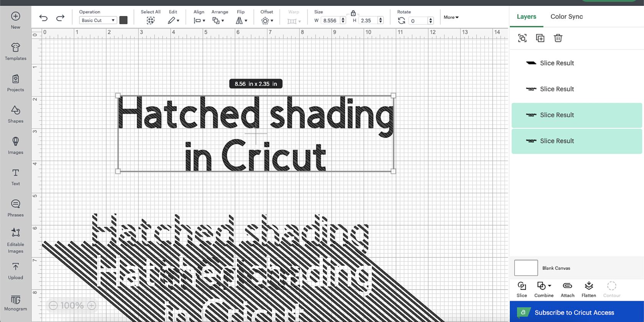Click the Group layers icon
This screenshot has width=644, height=322.
tap(522, 38)
